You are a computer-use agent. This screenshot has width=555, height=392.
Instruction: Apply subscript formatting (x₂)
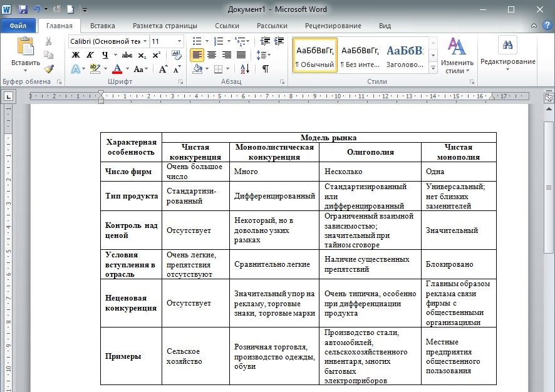142,55
